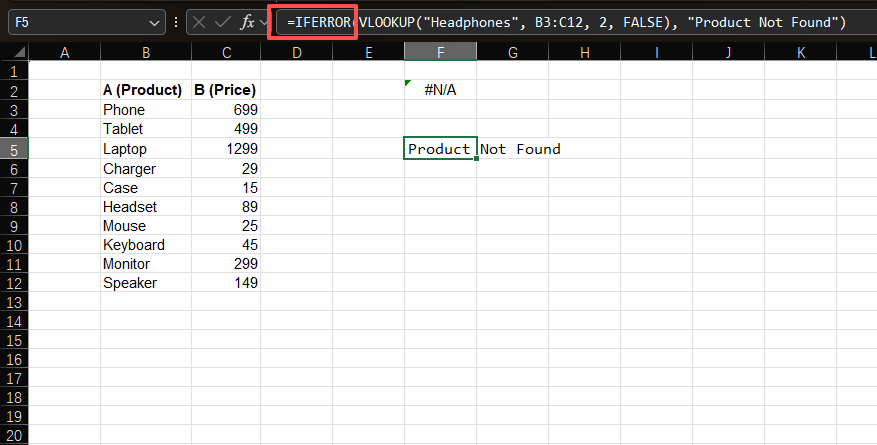This screenshot has width=877, height=445.
Task: Click the price cell 89
Action: tap(226, 207)
